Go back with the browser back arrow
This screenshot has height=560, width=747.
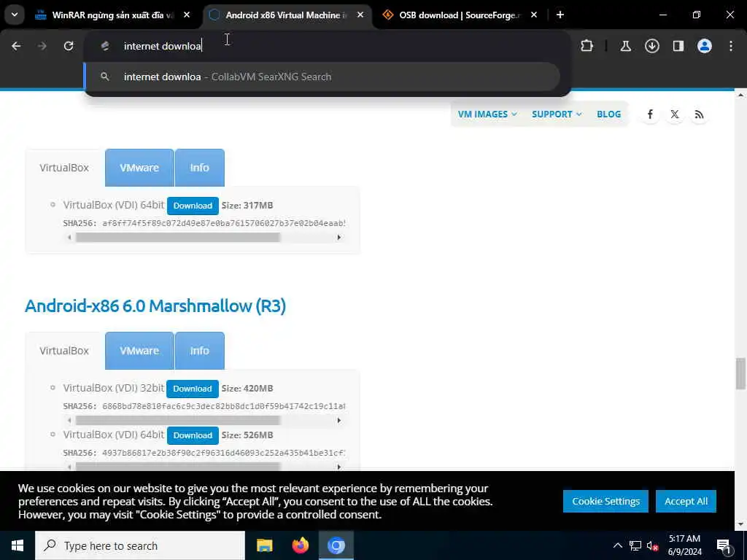(x=16, y=46)
